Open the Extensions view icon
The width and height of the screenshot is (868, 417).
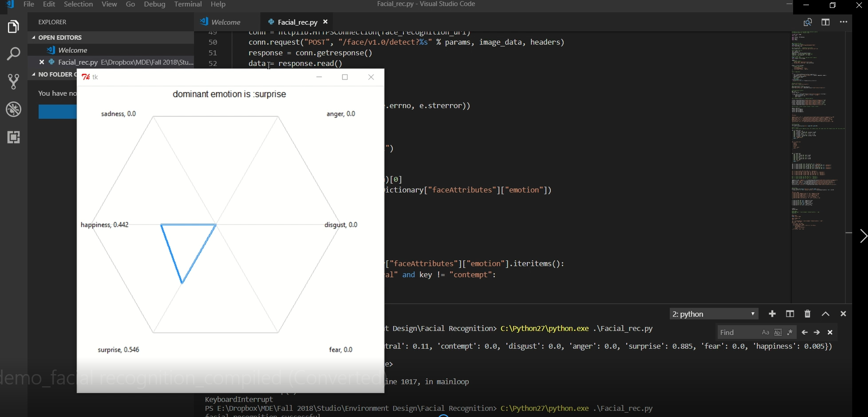click(13, 137)
